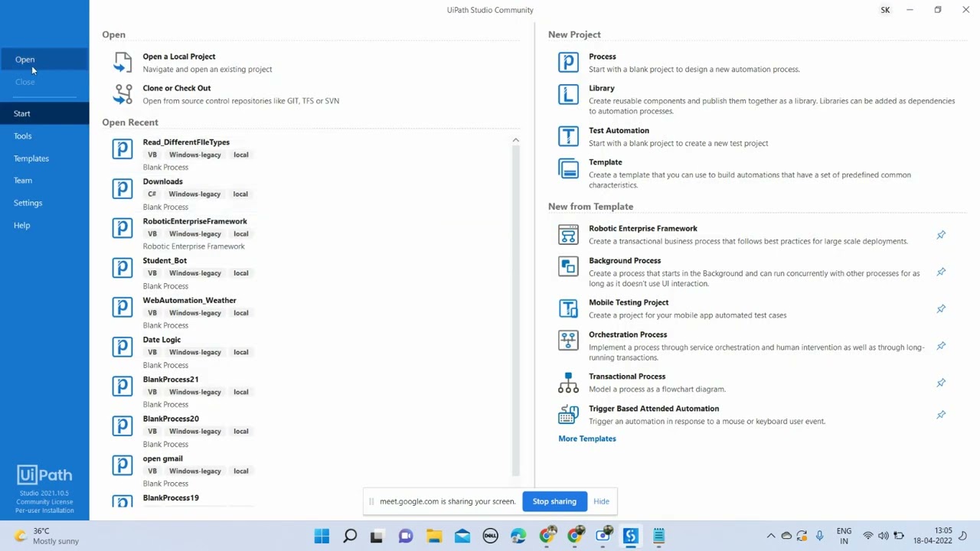Screen dimensions: 980x551
Task: Click the Open a Local Project title
Action: (x=179, y=57)
